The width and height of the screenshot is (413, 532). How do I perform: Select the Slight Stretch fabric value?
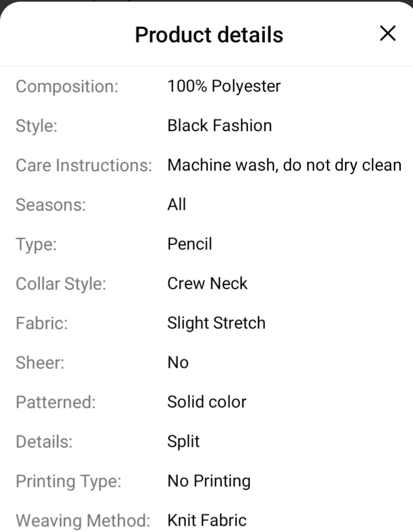click(216, 323)
